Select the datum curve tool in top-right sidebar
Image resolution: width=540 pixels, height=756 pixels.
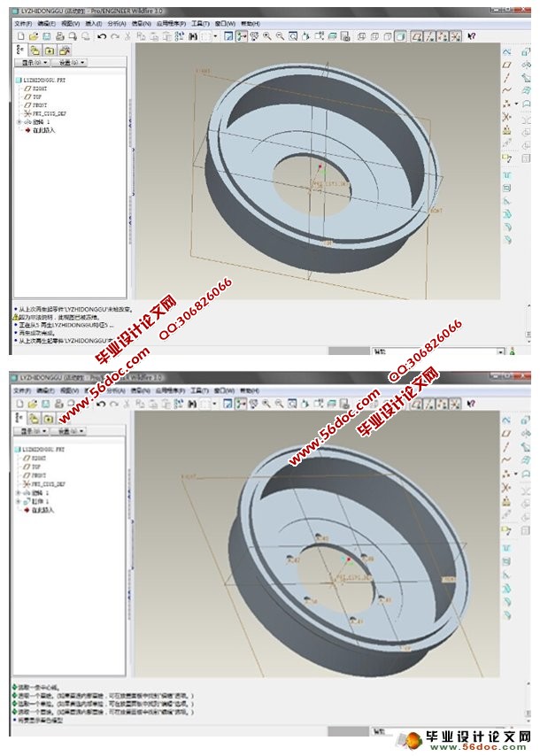tap(507, 90)
